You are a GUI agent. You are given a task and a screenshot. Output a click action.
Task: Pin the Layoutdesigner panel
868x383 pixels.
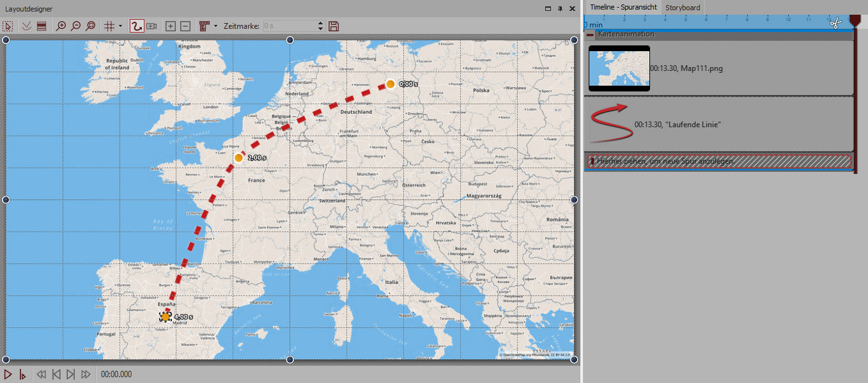[x=560, y=9]
